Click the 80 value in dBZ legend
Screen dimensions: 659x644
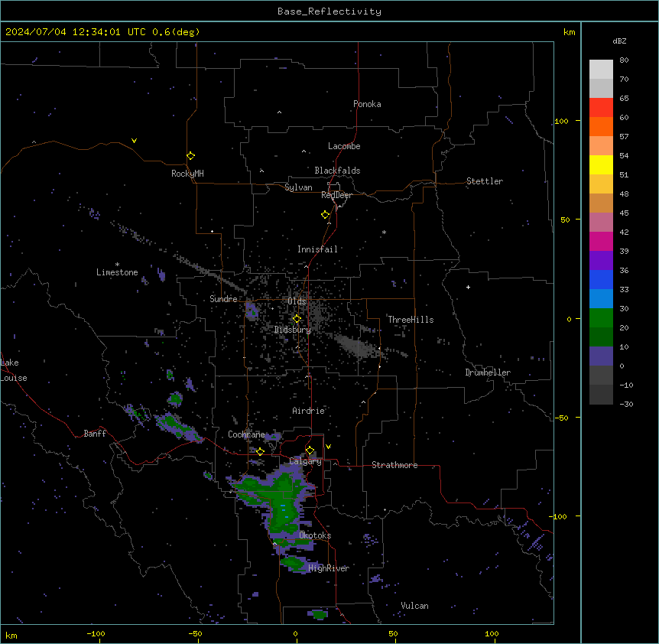tap(624, 60)
